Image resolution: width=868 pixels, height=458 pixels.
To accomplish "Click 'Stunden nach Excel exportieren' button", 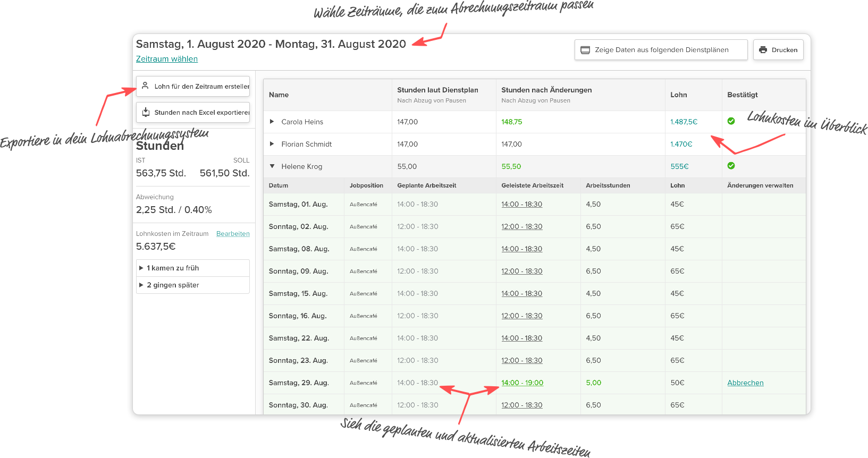I will pyautogui.click(x=193, y=112).
